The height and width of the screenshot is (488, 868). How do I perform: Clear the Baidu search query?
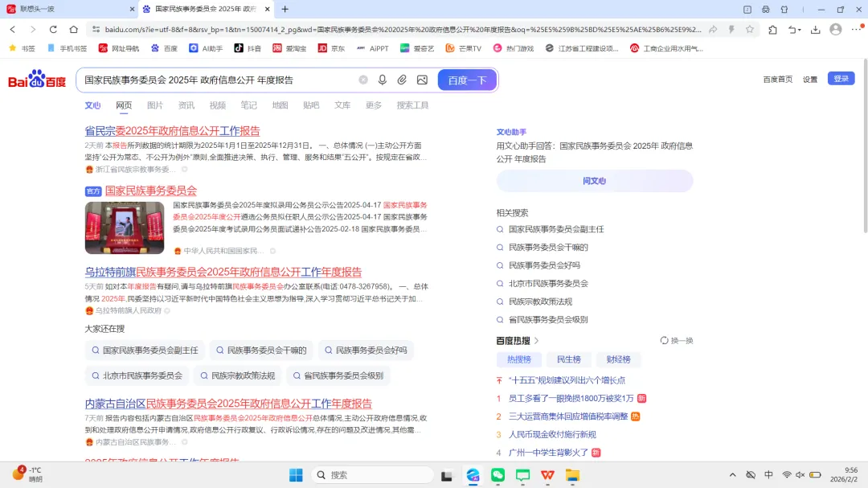[363, 80]
